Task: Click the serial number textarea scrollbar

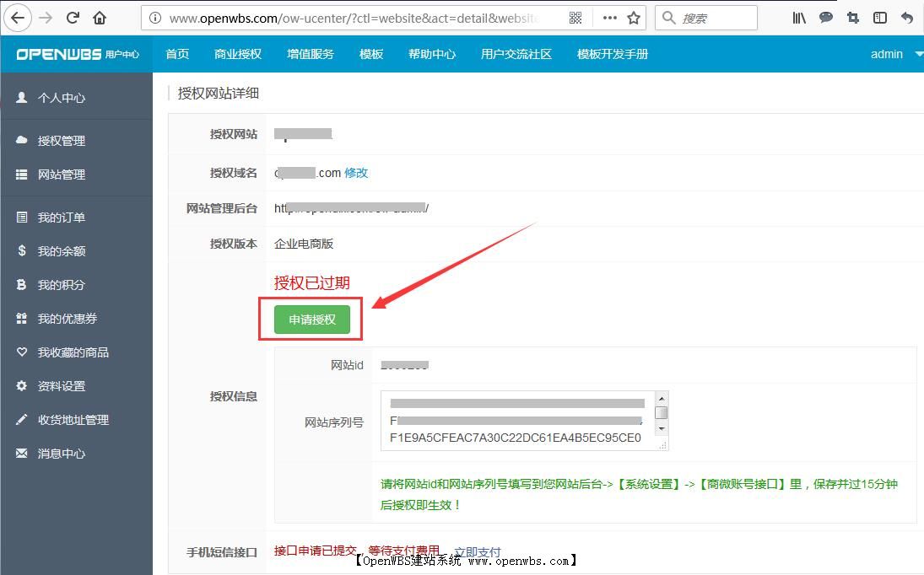Action: 660,413
